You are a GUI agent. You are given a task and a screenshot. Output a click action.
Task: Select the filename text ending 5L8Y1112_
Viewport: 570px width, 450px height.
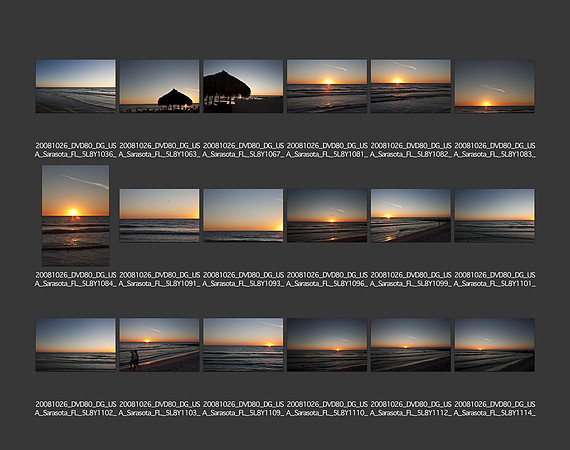click(x=411, y=409)
